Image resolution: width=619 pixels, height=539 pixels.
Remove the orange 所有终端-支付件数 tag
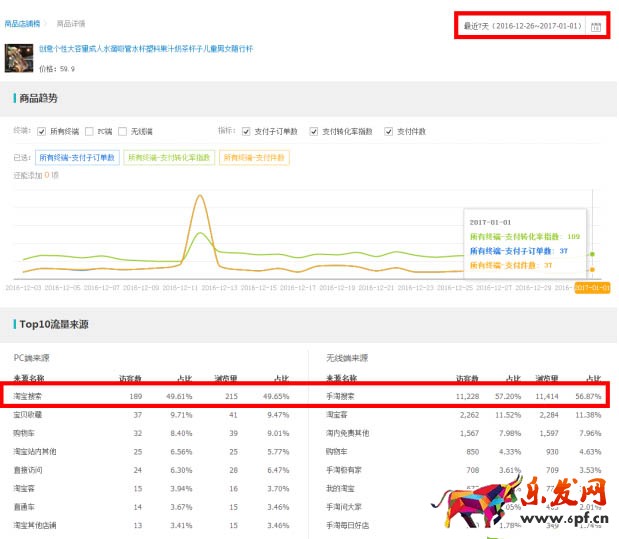point(254,157)
